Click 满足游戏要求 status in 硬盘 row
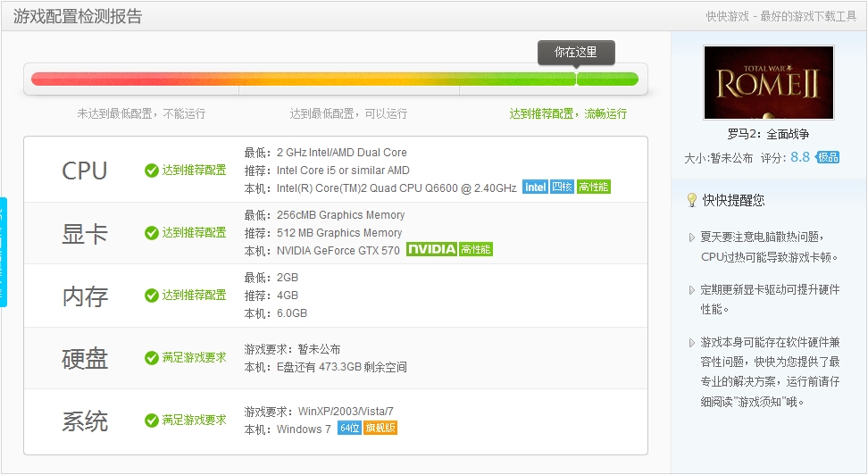Screen dimensions: 868x475 194,358
